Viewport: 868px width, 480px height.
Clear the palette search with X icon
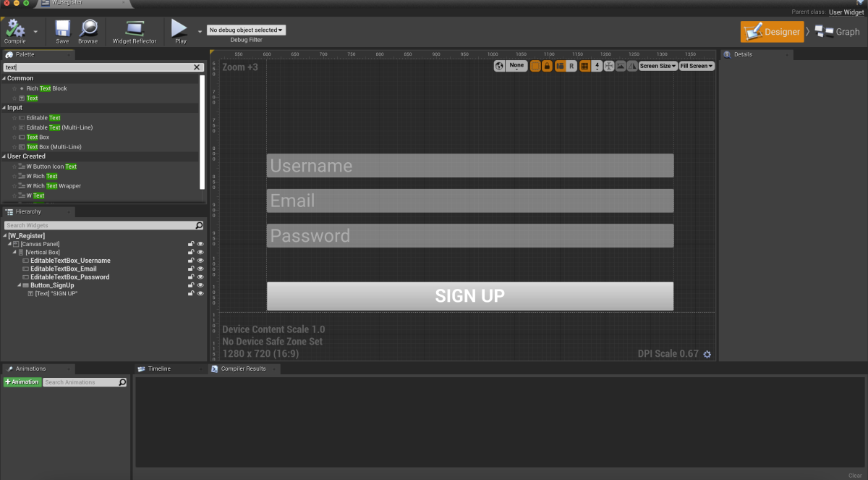[x=196, y=67]
